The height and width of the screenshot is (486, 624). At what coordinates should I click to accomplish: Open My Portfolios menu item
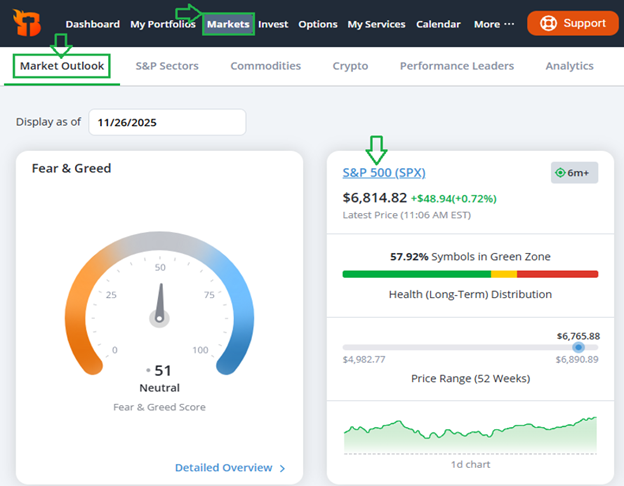click(x=163, y=24)
